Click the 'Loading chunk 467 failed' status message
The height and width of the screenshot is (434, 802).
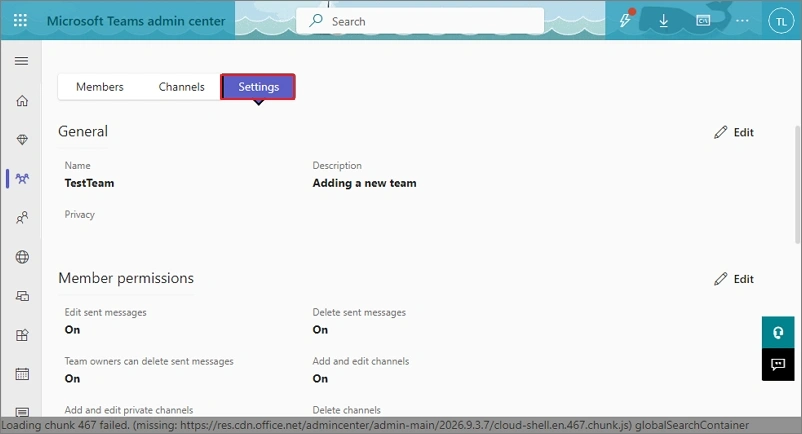pos(375,425)
